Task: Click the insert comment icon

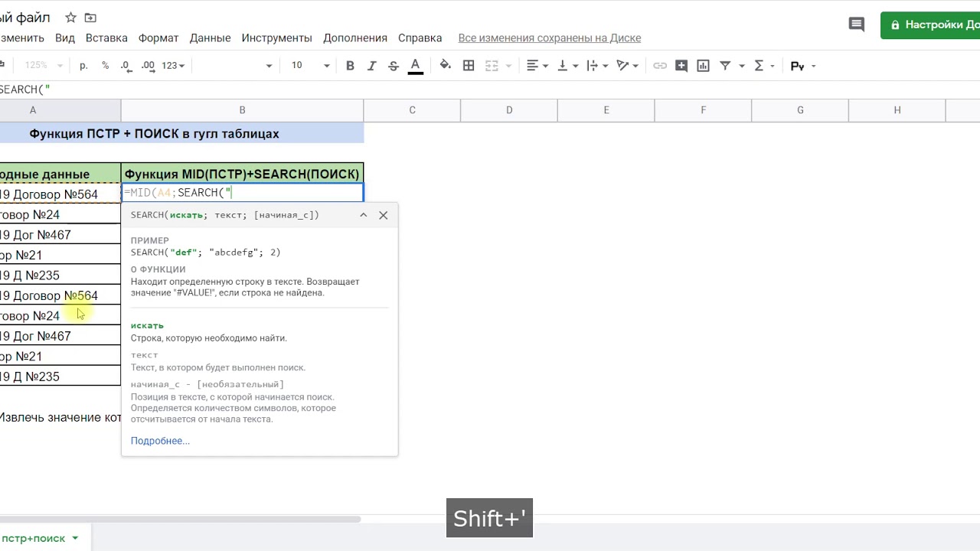Action: [x=681, y=66]
